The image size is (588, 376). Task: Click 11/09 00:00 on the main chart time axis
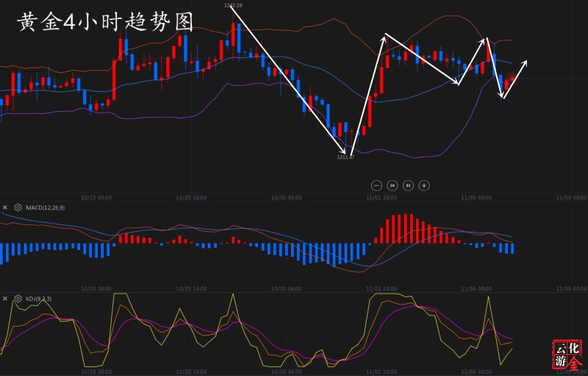tap(572, 197)
